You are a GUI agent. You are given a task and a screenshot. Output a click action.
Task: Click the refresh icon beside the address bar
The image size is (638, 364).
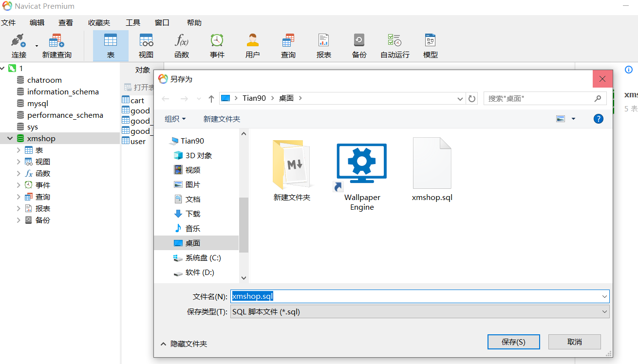click(x=471, y=98)
